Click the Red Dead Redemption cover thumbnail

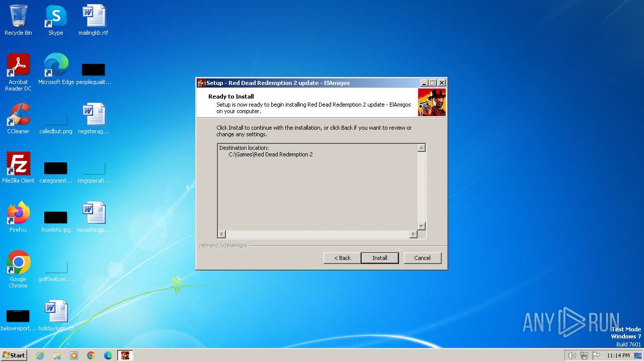[432, 103]
